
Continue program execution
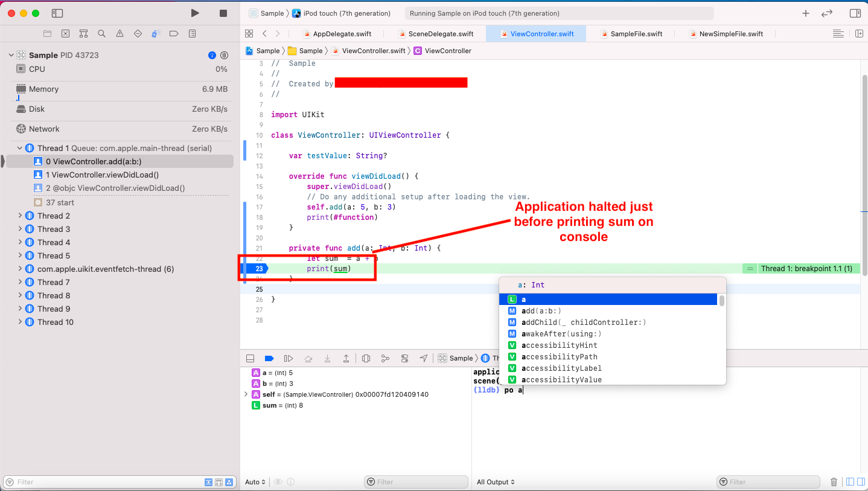(x=289, y=358)
